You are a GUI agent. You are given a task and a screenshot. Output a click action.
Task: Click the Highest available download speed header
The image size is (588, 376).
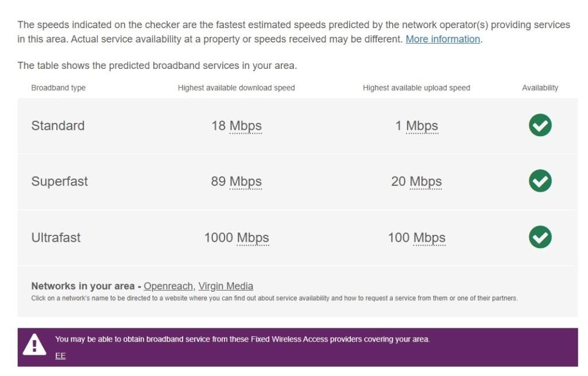pyautogui.click(x=236, y=88)
